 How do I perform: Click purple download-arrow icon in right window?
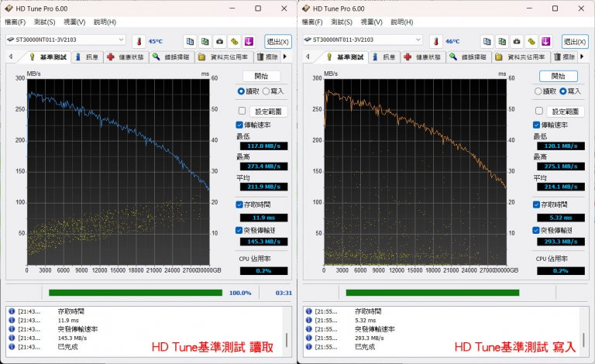(x=546, y=41)
